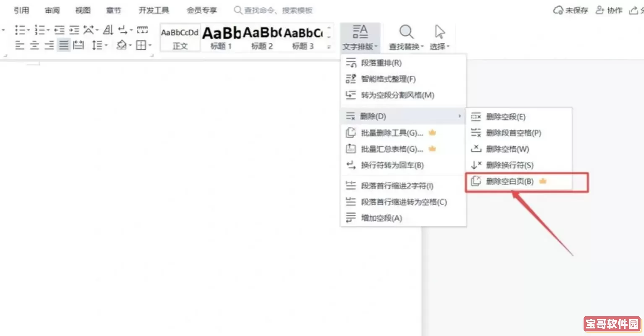Open paragraph settings dialog launcher
This screenshot has height=336, width=644.
tap(152, 55)
